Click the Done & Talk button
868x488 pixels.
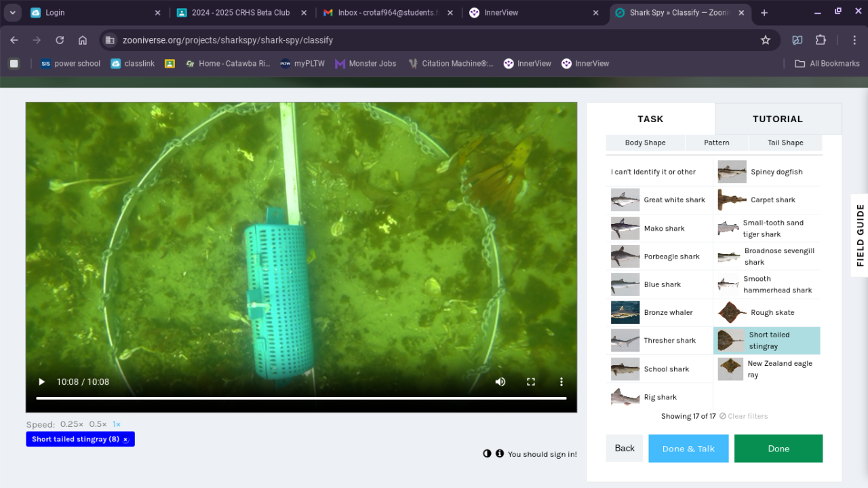pos(688,449)
